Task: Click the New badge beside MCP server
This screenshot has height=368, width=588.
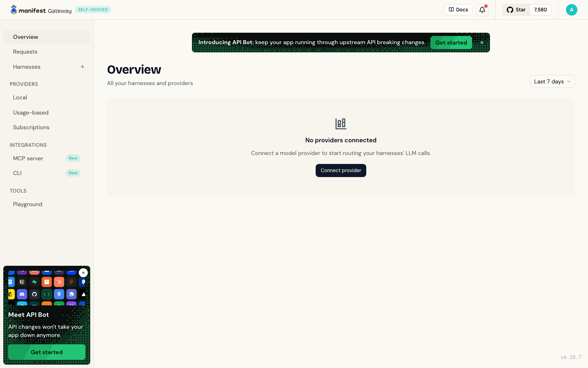Action: [x=73, y=158]
